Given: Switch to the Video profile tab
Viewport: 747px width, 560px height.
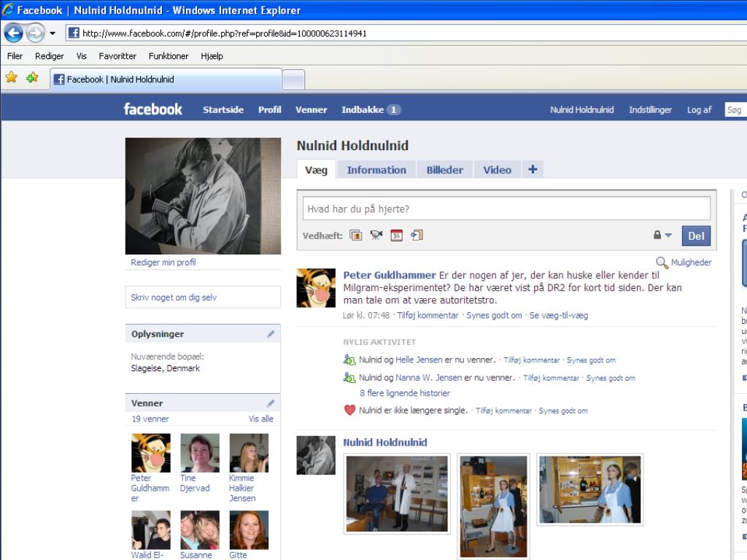Looking at the screenshot, I should 497,170.
